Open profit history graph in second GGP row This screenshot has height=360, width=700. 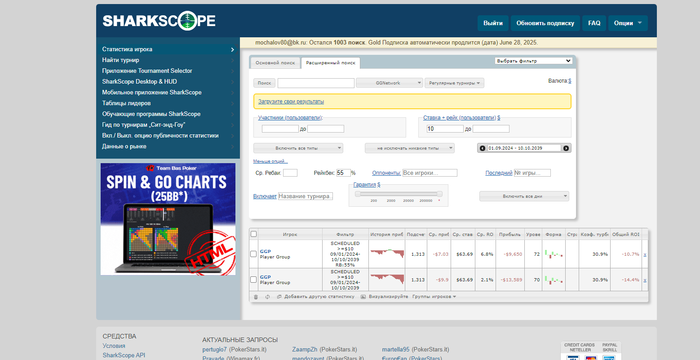click(387, 279)
